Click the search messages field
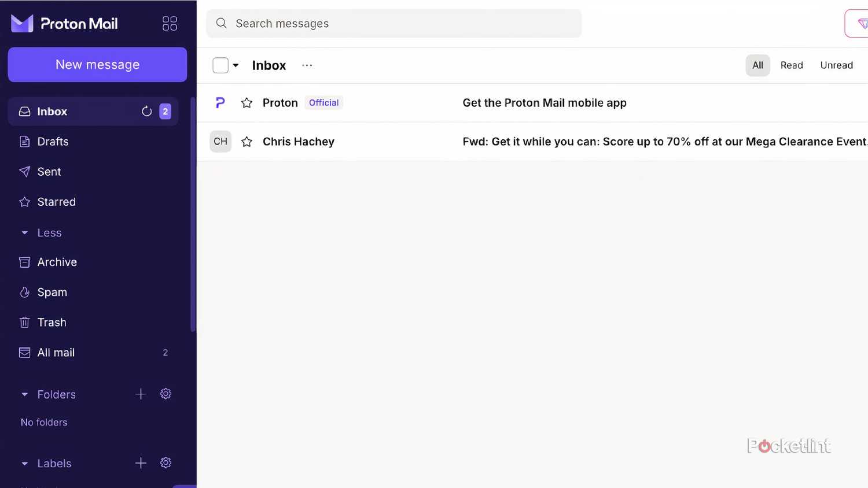The image size is (868, 488). [x=393, y=23]
